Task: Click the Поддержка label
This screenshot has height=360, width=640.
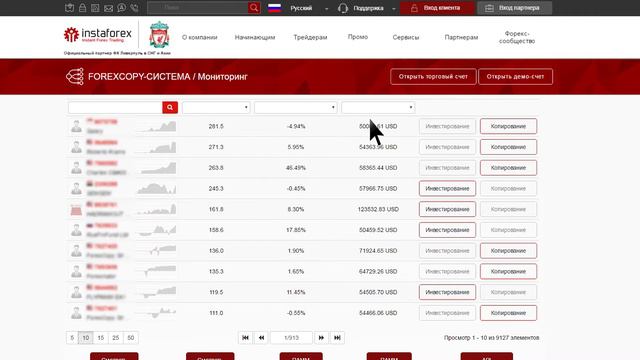Action: coord(369,8)
